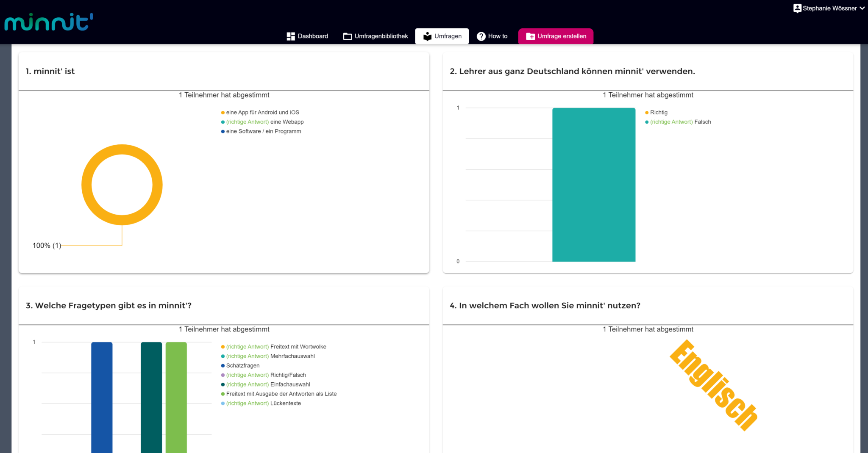Click the How to question mark icon
Screen dimensions: 868x453
coord(481,36)
